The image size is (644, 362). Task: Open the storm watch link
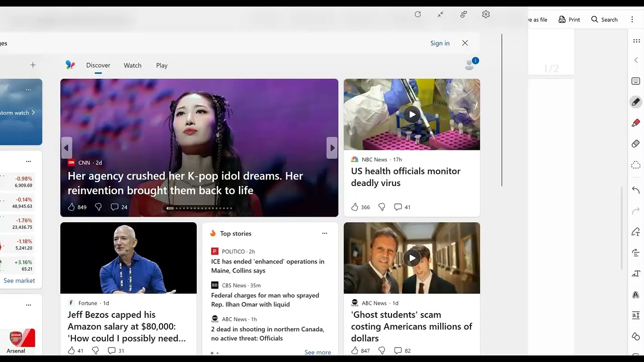point(18,113)
